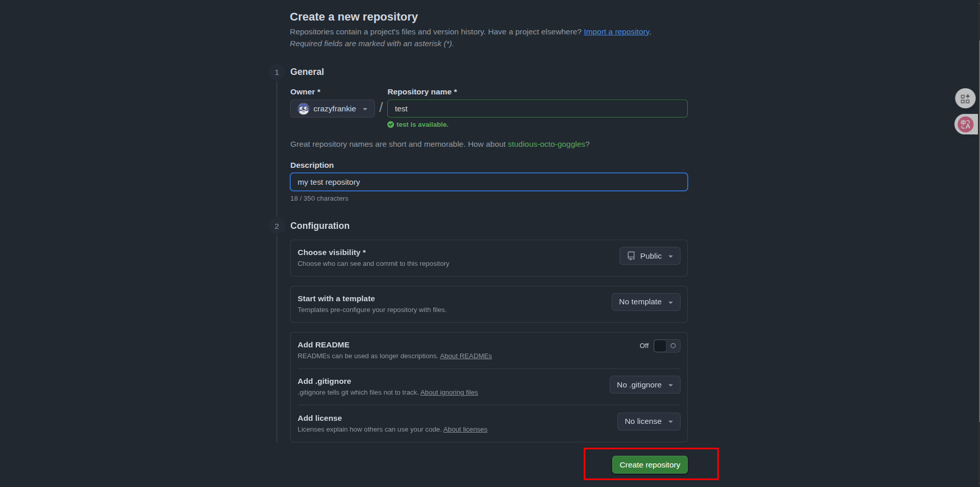Click the repository icon in the Public button
Viewport: 980px width, 487px height.
(x=631, y=256)
